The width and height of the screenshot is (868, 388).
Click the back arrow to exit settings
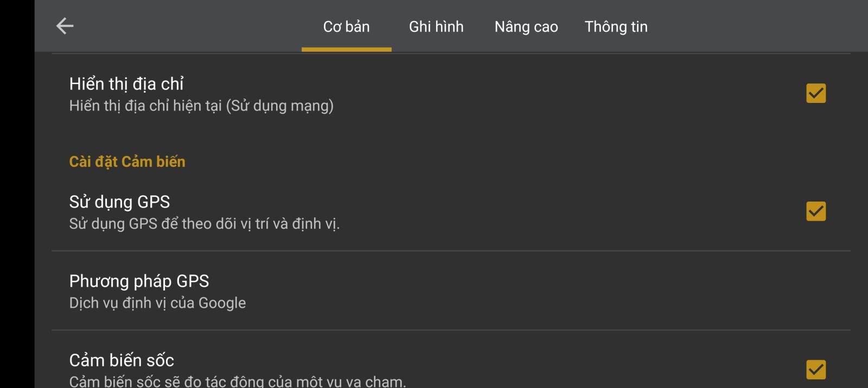point(65,24)
